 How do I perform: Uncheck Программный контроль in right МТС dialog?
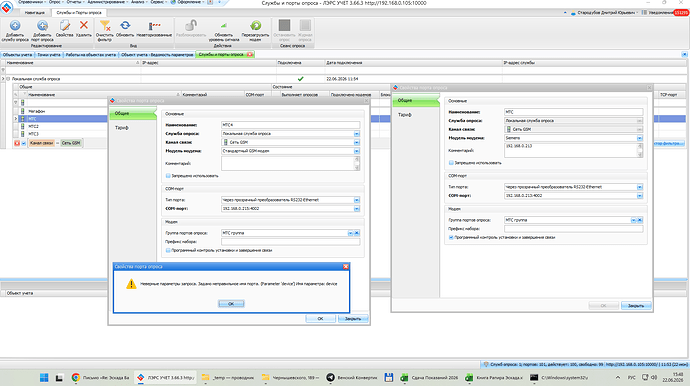(451, 237)
